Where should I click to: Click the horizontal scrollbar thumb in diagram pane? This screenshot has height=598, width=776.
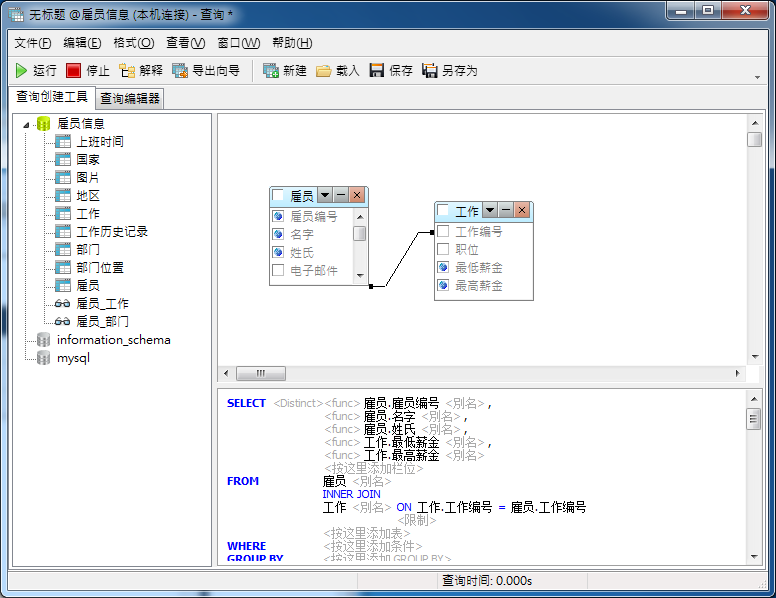(x=260, y=373)
